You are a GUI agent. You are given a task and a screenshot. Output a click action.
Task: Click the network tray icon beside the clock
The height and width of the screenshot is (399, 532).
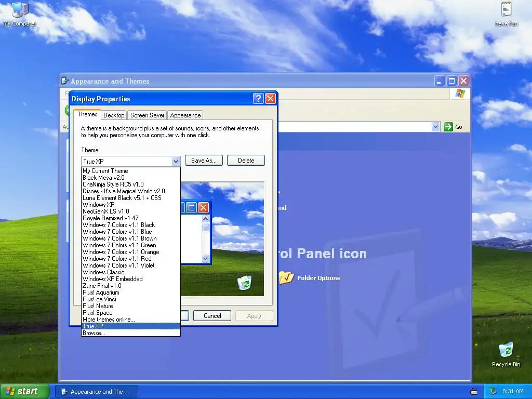click(x=494, y=391)
